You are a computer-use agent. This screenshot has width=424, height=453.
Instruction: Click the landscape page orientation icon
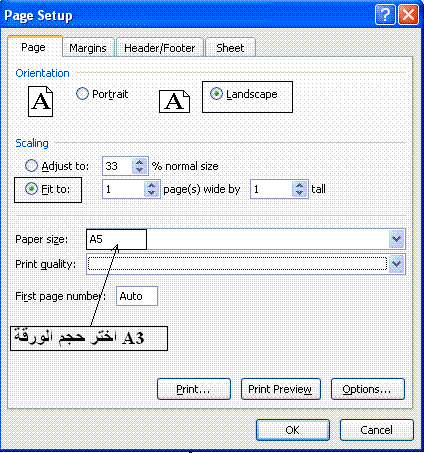(174, 101)
